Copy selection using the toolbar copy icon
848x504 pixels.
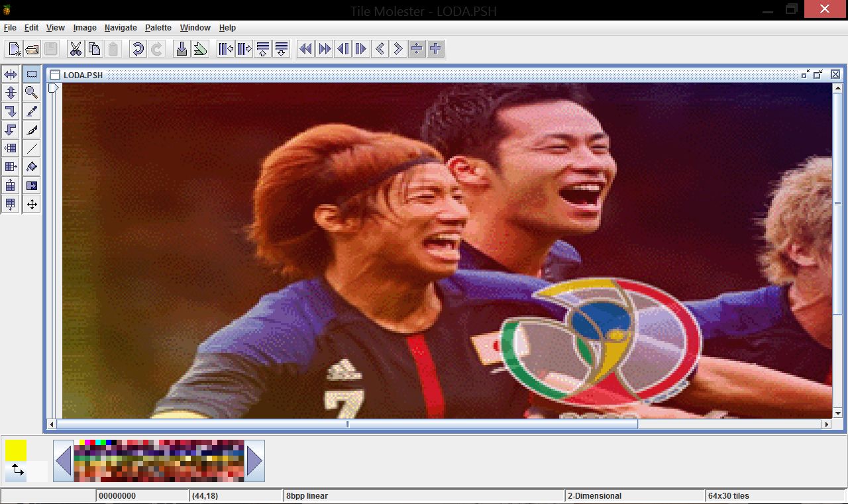click(94, 49)
